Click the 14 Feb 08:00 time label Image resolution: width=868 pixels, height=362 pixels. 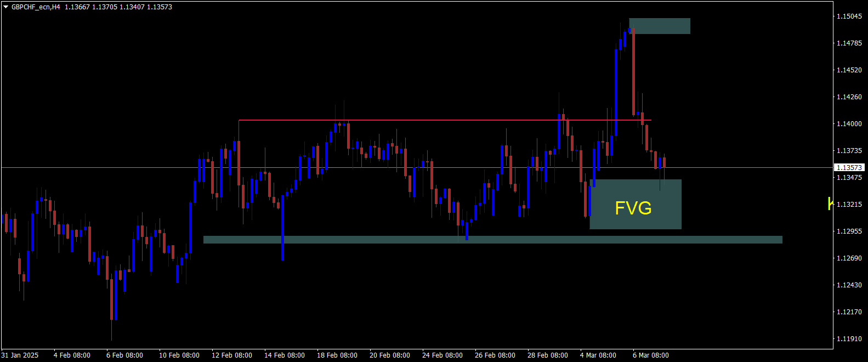pyautogui.click(x=285, y=355)
